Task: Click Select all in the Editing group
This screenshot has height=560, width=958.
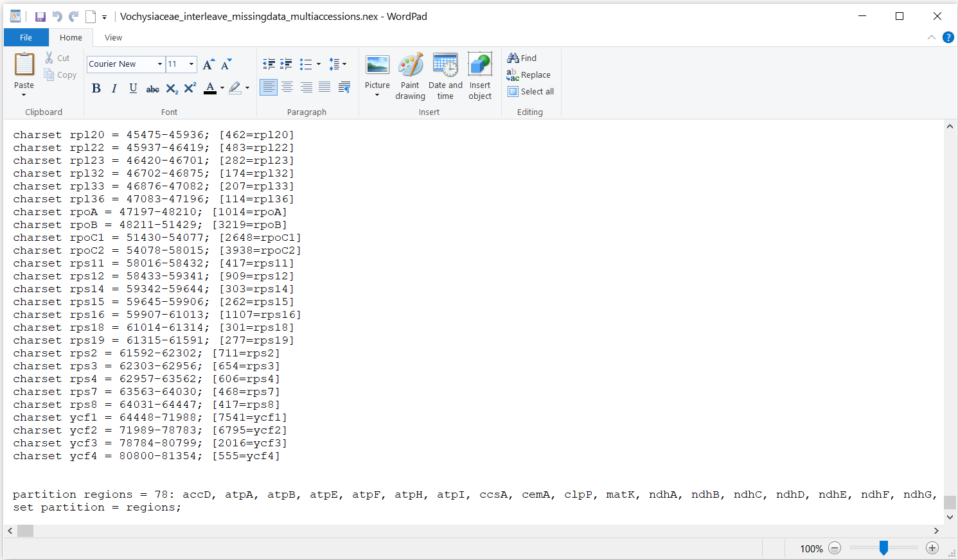Action: click(x=531, y=91)
